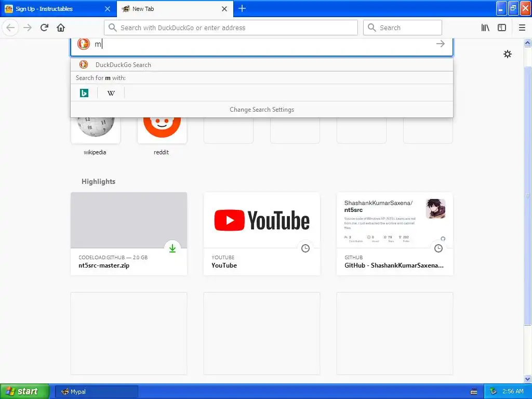
Task: Select the DuckDuckGo Search suggestion row
Action: [x=262, y=64]
